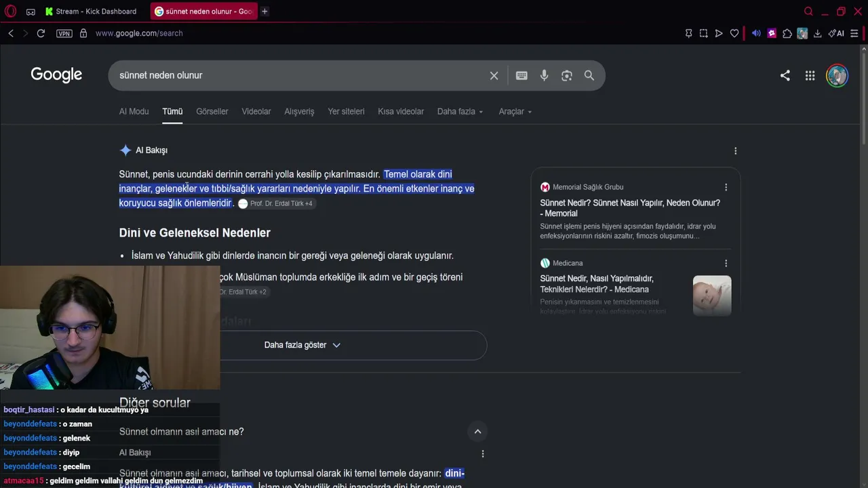Share the search results page
This screenshot has width=868, height=488.
point(785,75)
